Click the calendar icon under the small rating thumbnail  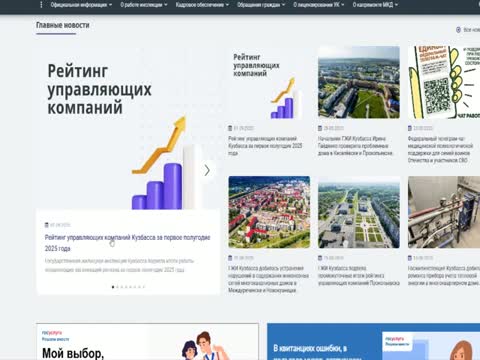[230, 128]
